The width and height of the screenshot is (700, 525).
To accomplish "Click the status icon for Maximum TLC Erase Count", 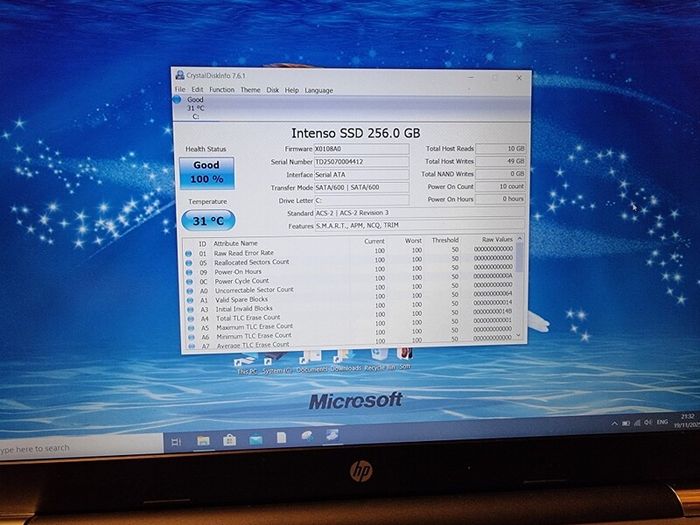I will click(x=191, y=328).
